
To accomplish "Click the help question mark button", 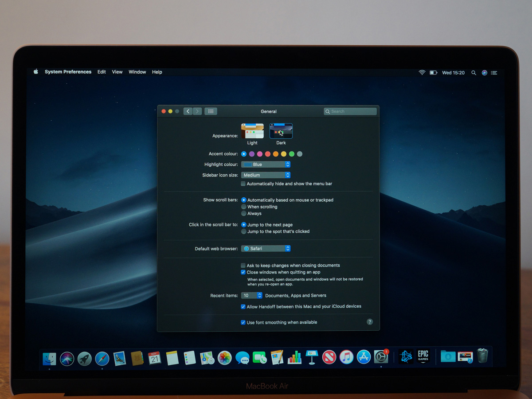I will pyautogui.click(x=370, y=322).
